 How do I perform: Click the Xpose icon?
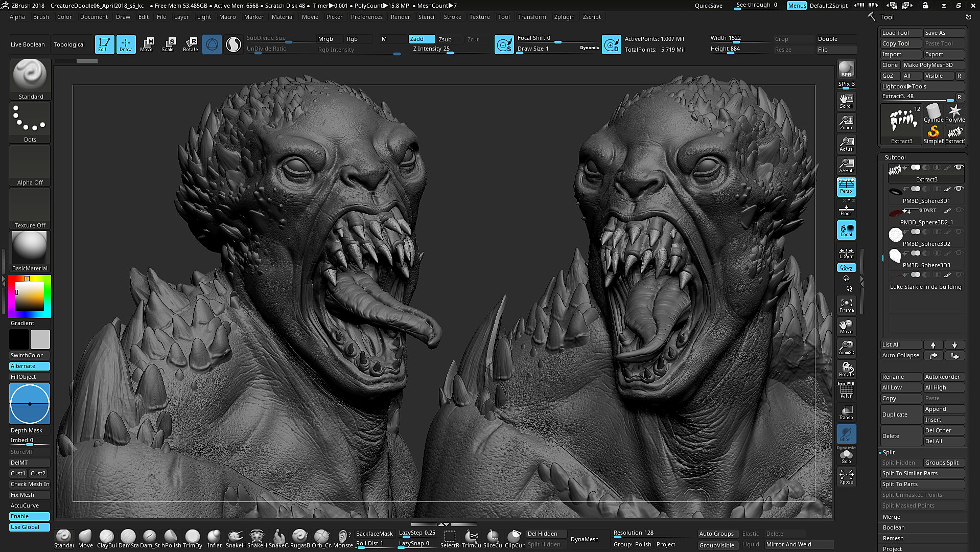click(846, 476)
